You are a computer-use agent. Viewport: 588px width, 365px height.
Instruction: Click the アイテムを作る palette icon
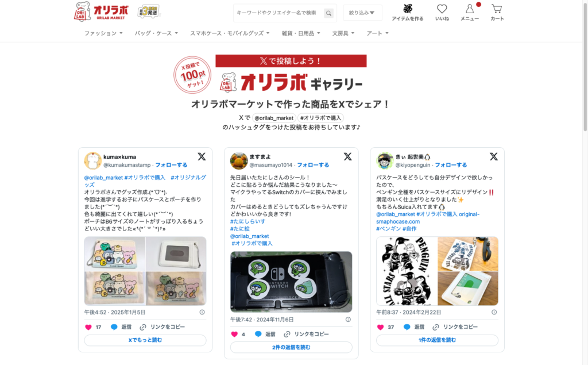point(408,8)
